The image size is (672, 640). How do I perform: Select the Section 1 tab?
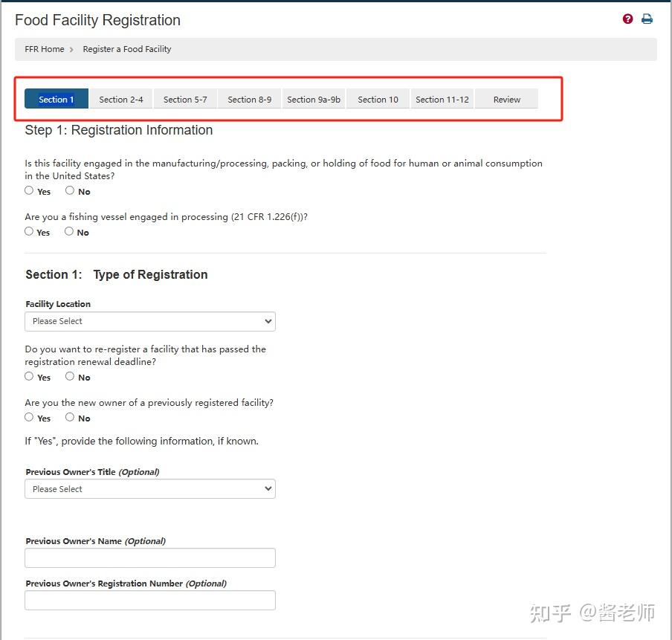[56, 99]
